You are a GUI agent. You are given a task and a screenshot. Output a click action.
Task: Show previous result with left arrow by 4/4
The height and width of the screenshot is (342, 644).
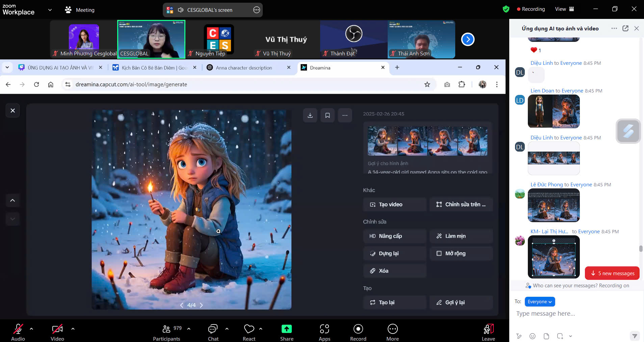tap(182, 305)
